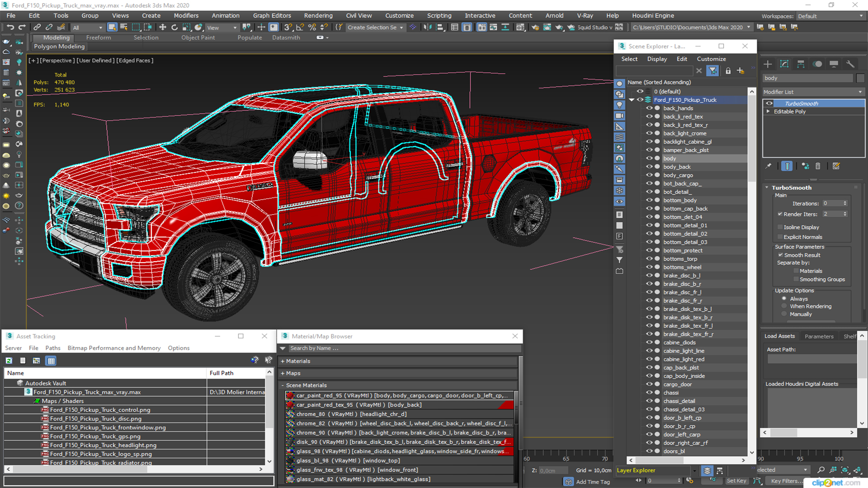Click the Redo arrow in main toolbar

click(22, 28)
